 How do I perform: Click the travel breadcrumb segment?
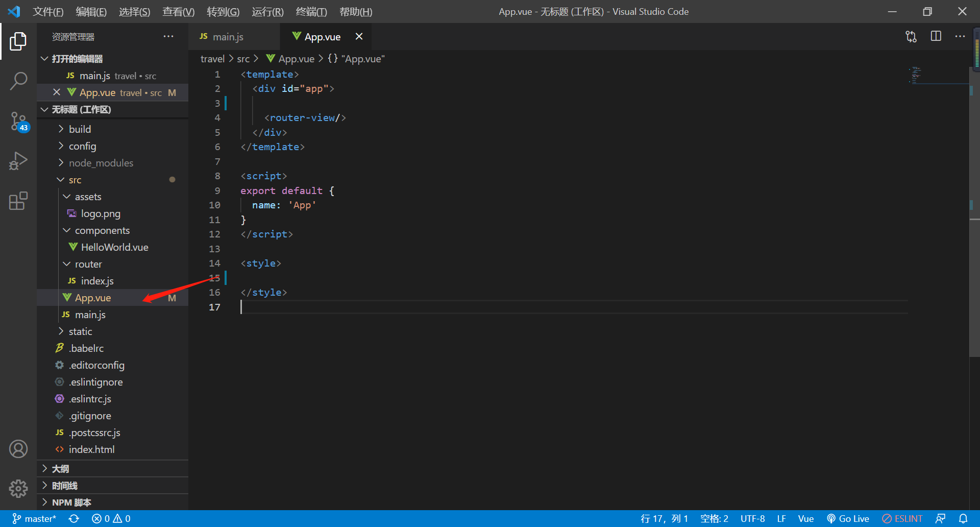(212, 59)
